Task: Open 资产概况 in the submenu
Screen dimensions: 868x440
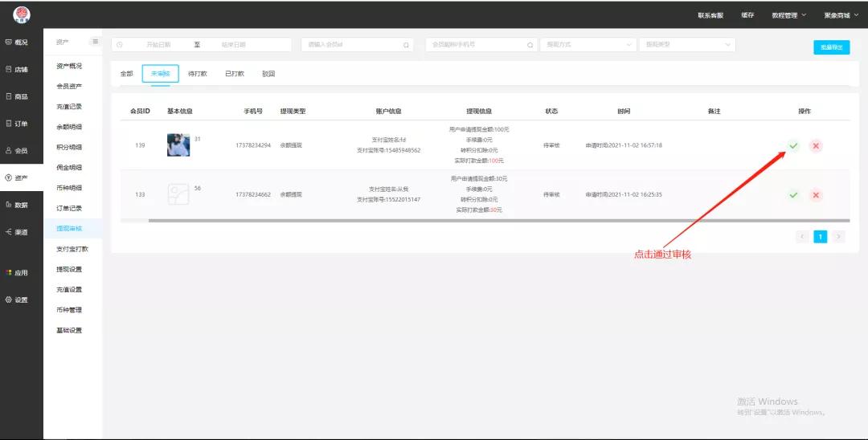Action: (69, 66)
